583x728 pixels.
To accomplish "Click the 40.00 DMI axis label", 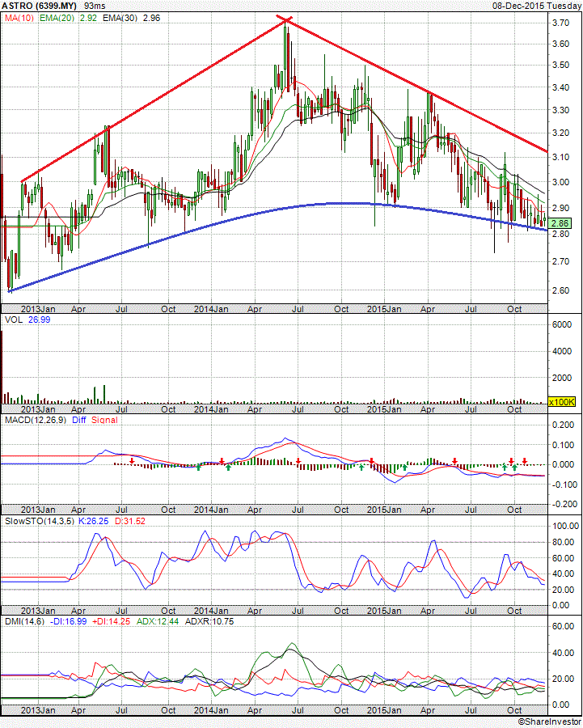I will click(x=564, y=652).
